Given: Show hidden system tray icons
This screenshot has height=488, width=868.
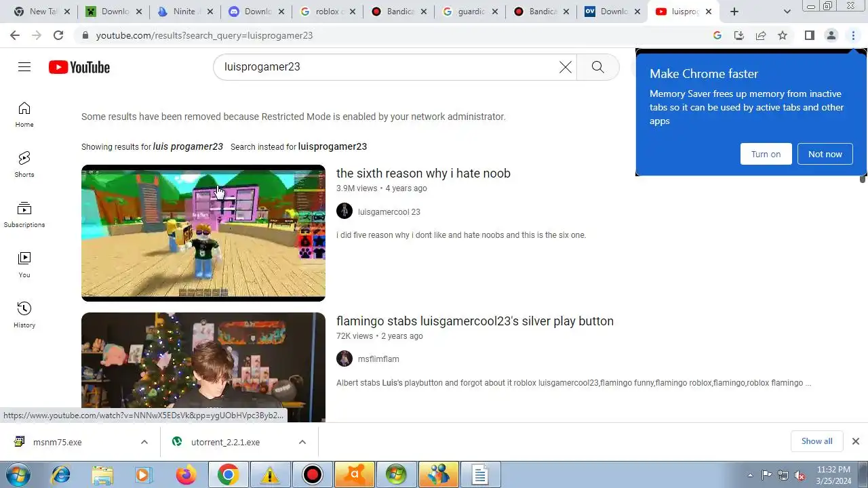Looking at the screenshot, I should 750,475.
